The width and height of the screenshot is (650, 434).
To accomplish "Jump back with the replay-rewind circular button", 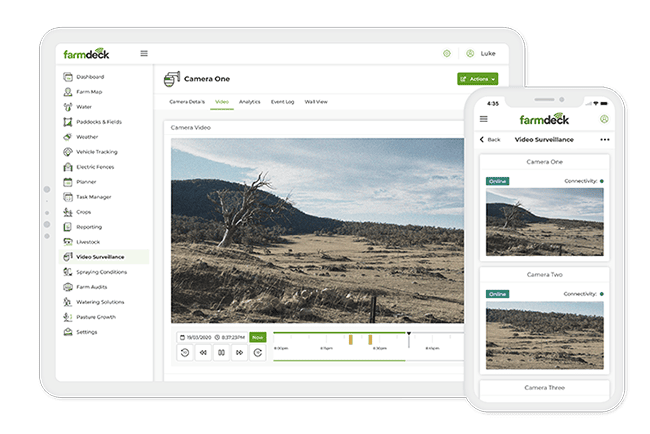I will [x=185, y=353].
